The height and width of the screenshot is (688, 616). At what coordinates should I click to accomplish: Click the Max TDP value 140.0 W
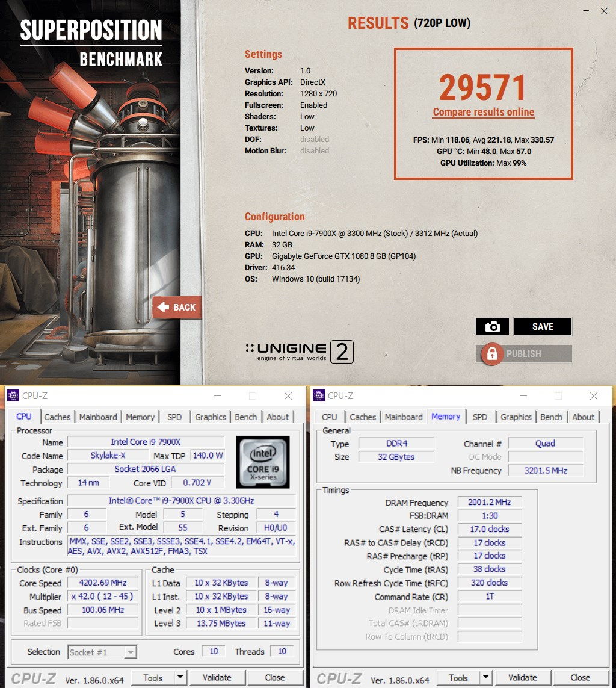pos(208,456)
